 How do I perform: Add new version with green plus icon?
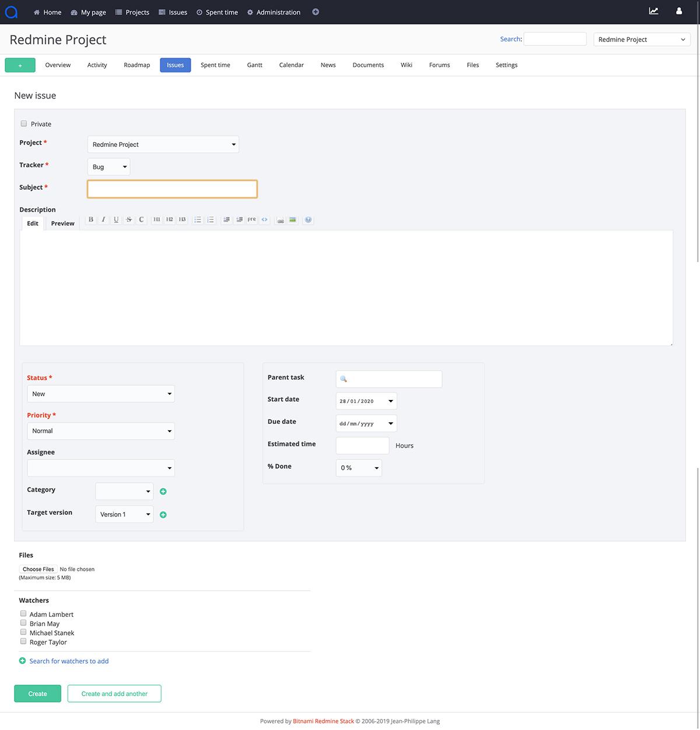[163, 515]
